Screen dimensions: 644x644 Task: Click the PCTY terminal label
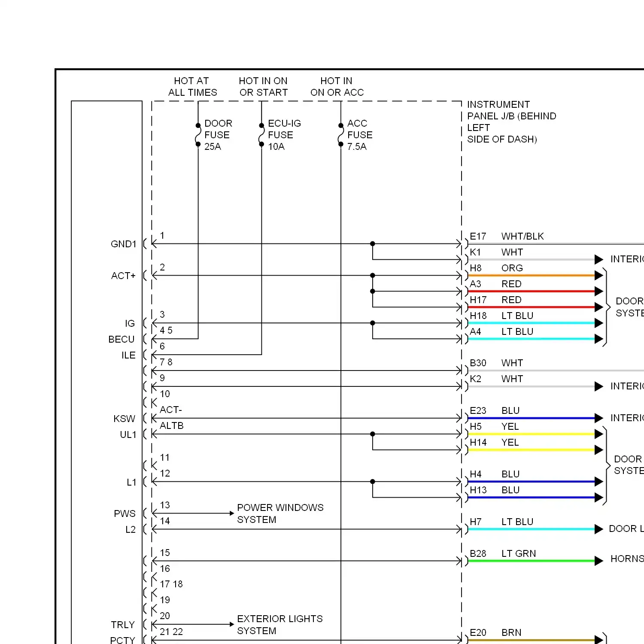pyautogui.click(x=122, y=640)
